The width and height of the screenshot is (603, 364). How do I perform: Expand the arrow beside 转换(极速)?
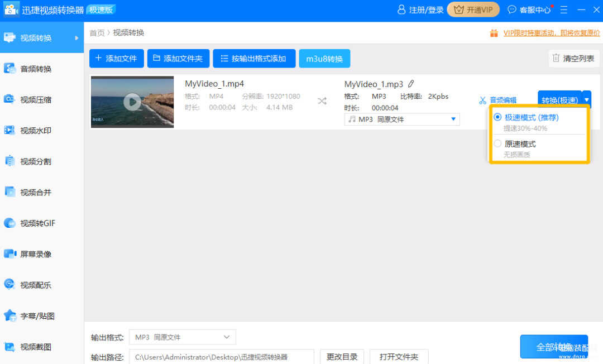coord(586,100)
